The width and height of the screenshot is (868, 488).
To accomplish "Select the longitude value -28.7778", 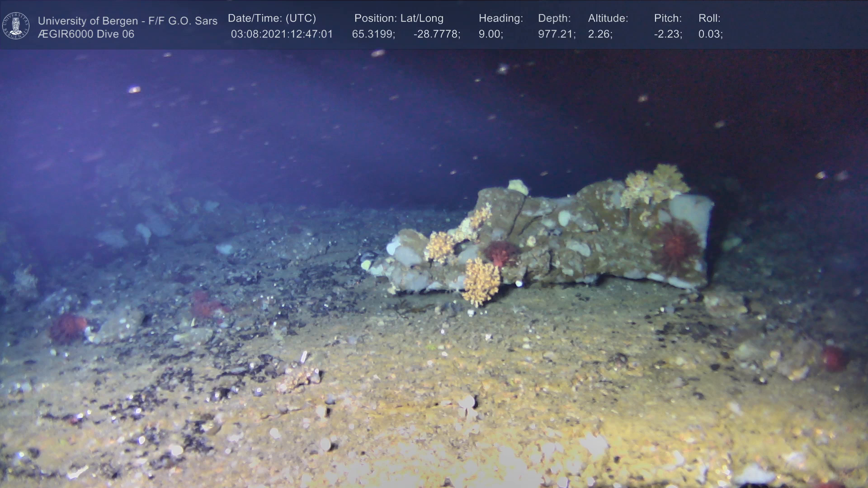I will click(x=437, y=34).
